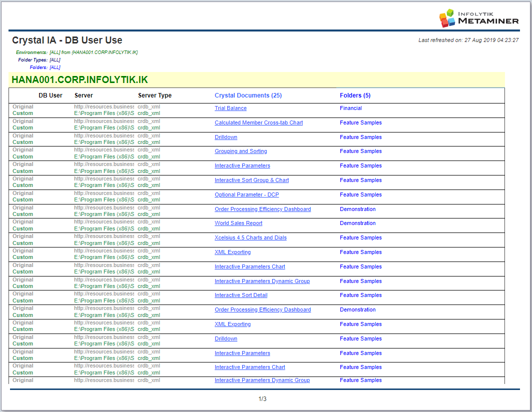Click the Folders: [ALL] filter line

45,67
